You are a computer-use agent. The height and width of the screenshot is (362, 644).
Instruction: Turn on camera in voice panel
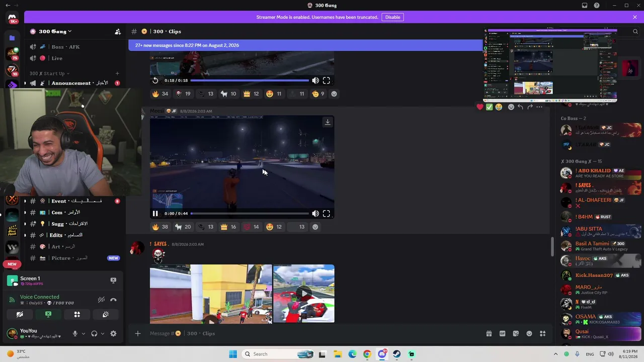pos(20,314)
